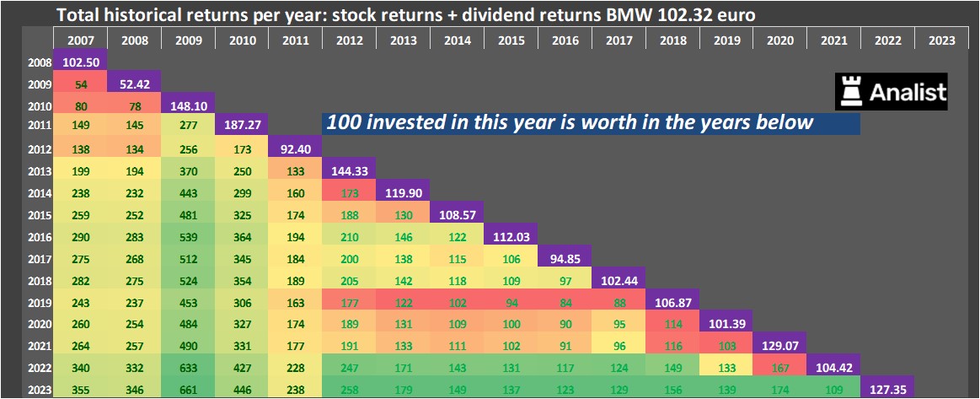This screenshot has width=980, height=399.
Task: Select the red cell showing 54
Action: click(x=80, y=84)
